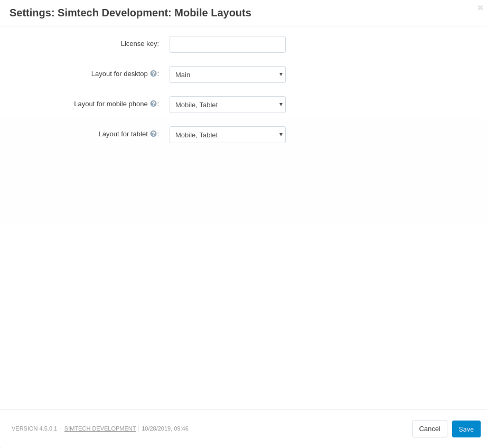Open the Layout for tablet dropdown
This screenshot has width=487, height=448.
point(227,135)
